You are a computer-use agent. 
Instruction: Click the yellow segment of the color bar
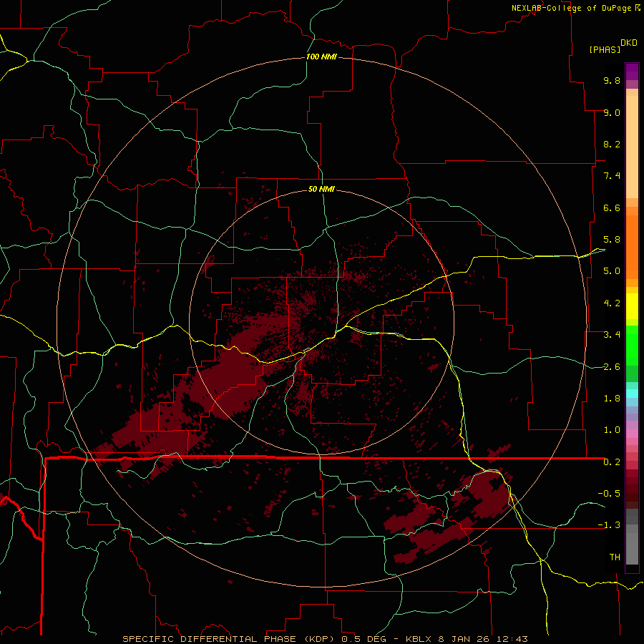pos(632,306)
